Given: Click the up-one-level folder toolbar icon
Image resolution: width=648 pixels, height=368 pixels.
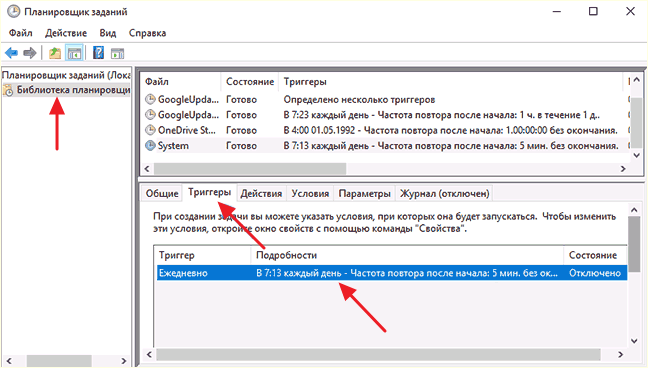Looking at the screenshot, I should 55,53.
